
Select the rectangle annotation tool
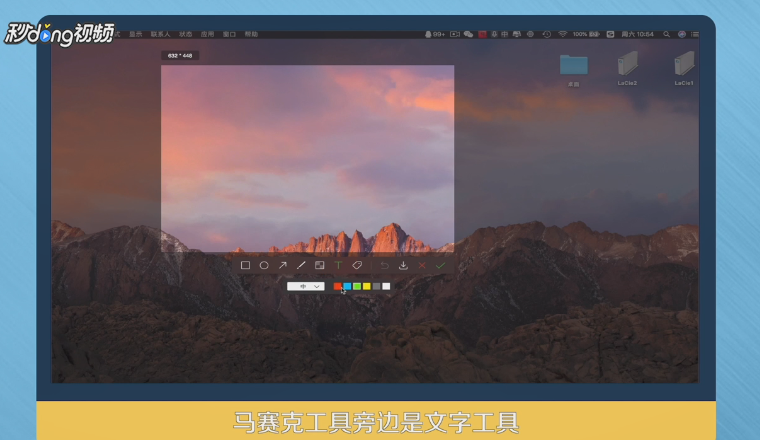click(x=245, y=265)
